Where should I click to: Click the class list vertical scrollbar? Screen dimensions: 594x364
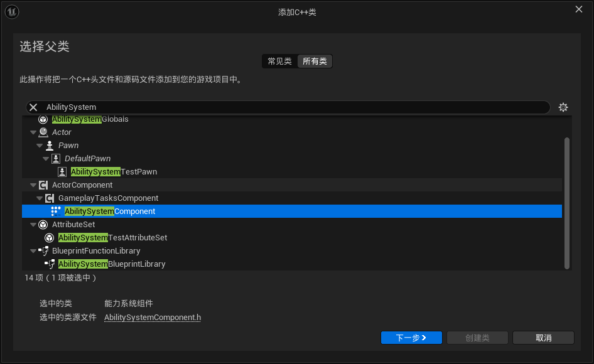point(567,203)
